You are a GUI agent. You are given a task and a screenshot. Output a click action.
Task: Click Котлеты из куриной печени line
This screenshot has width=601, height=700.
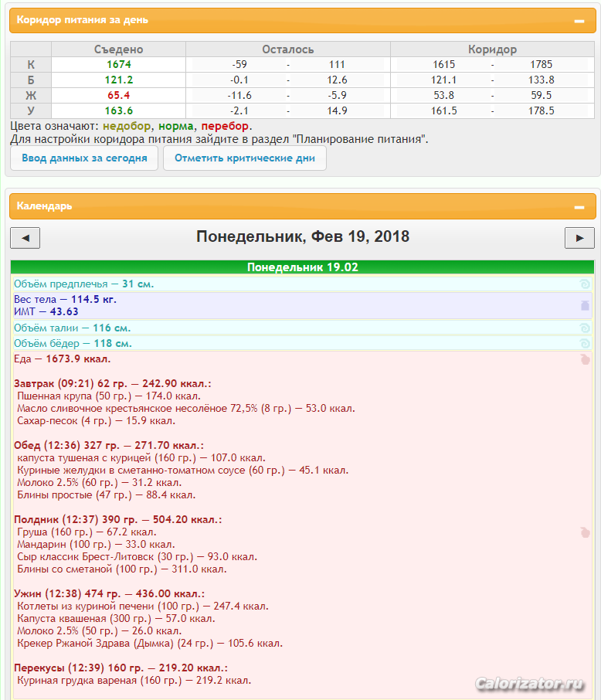click(143, 606)
